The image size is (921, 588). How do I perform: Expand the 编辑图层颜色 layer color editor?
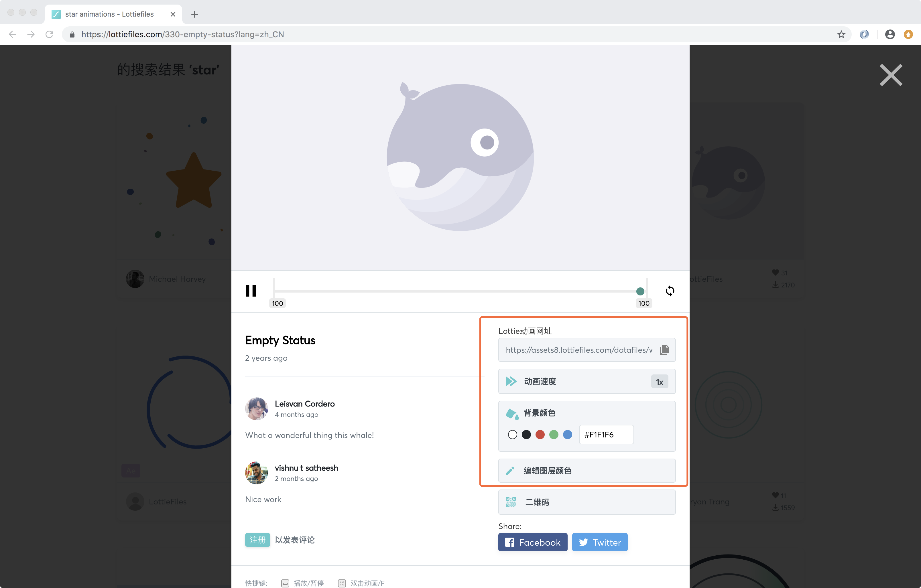587,471
